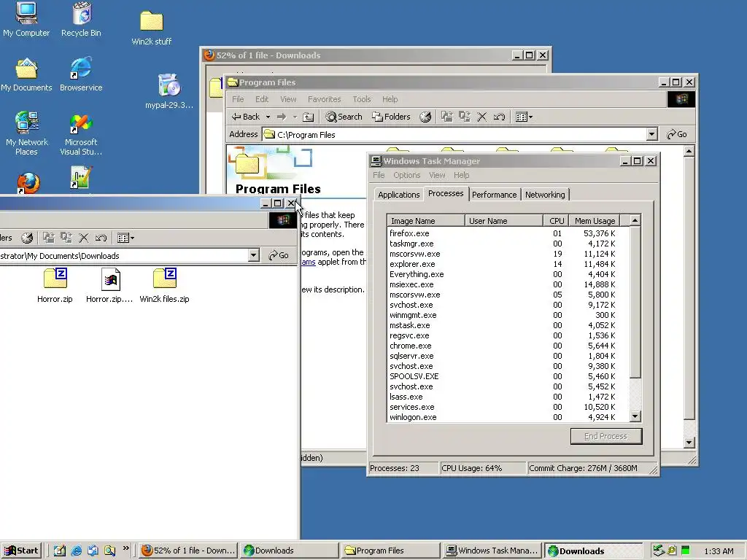This screenshot has width=747, height=560.
Task: Open Views dropdown in Downloads window toolbar
Action: [125, 238]
